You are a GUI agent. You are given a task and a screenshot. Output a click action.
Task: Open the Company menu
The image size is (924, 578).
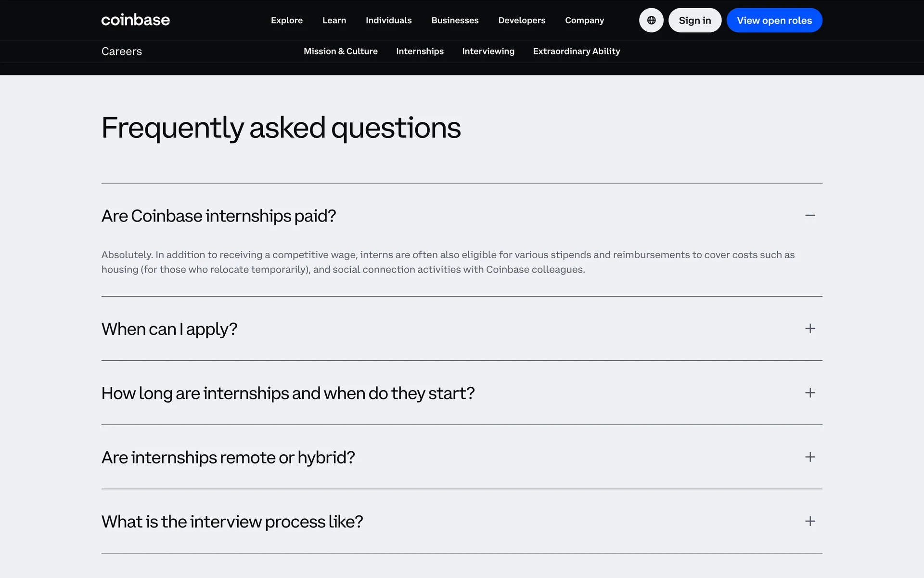click(x=584, y=20)
